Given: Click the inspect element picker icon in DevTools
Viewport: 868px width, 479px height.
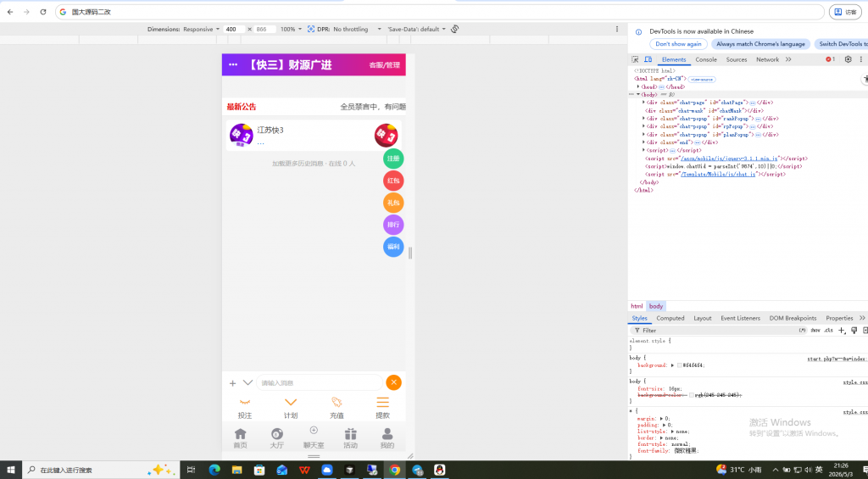Looking at the screenshot, I should point(635,59).
